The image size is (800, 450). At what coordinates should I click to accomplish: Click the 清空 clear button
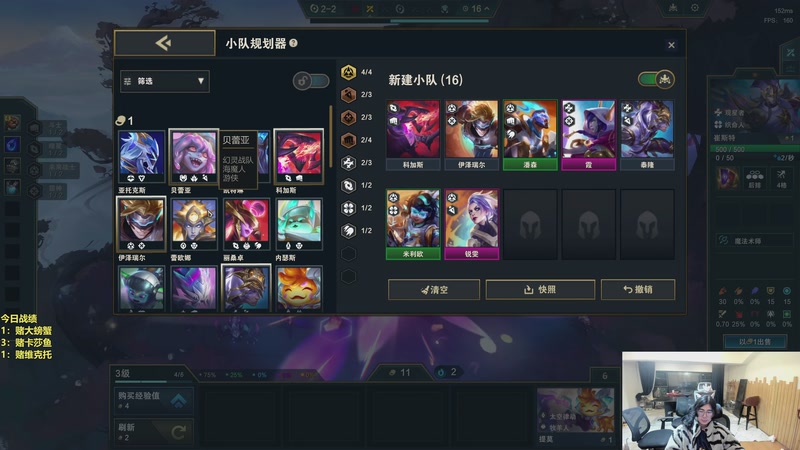tap(434, 289)
